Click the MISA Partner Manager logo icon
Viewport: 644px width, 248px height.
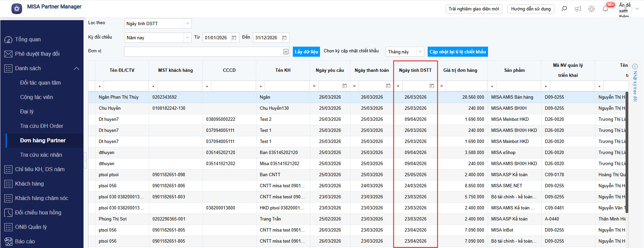click(x=17, y=9)
